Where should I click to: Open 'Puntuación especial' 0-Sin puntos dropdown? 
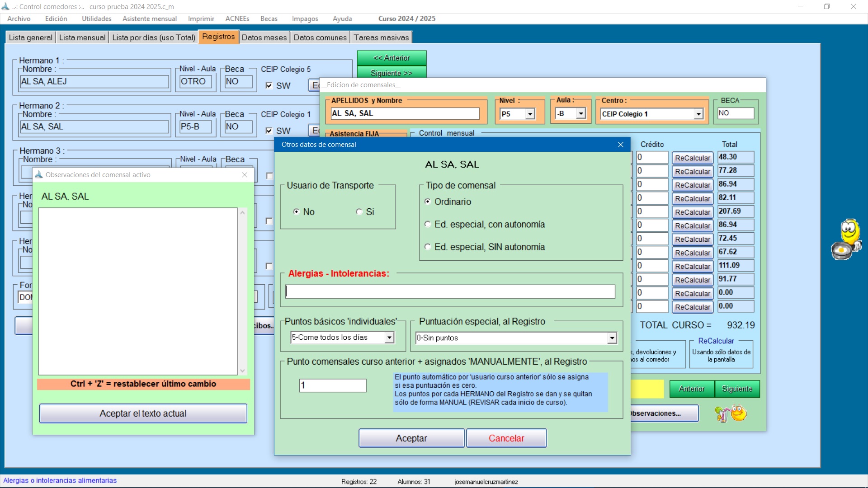(612, 338)
